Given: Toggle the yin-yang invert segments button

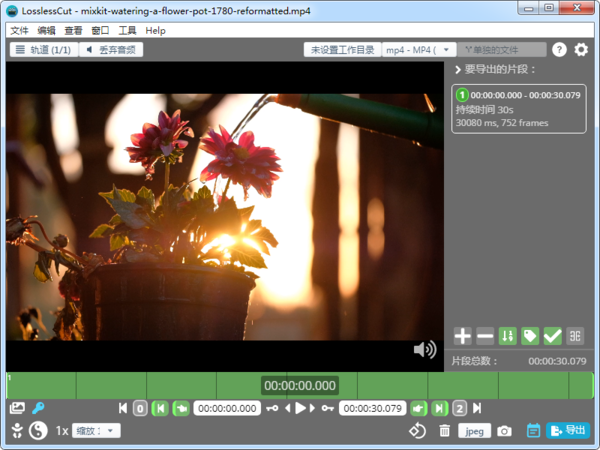Looking at the screenshot, I should (x=39, y=431).
